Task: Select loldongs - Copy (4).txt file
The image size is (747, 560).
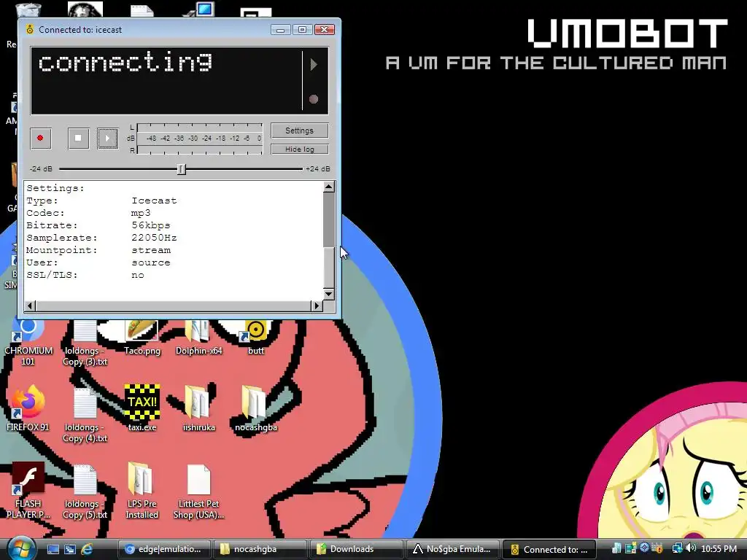Action: (85, 415)
